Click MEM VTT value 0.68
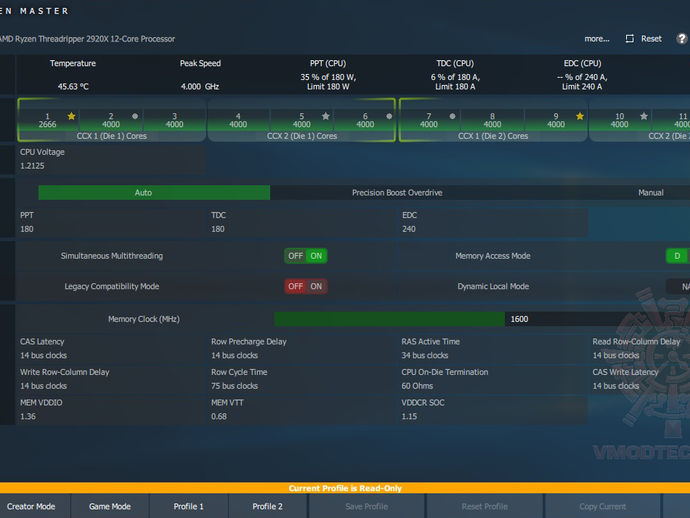The height and width of the screenshot is (518, 690). [x=219, y=416]
